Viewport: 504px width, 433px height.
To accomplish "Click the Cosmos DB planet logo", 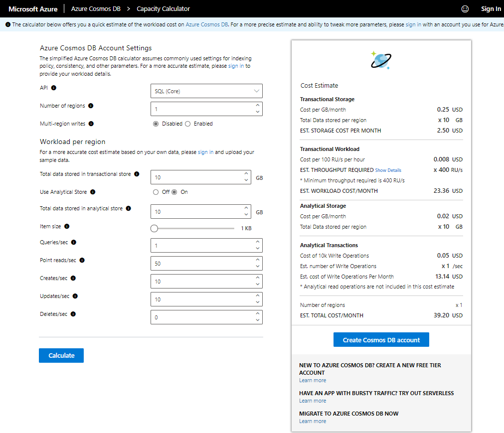I will (381, 60).
